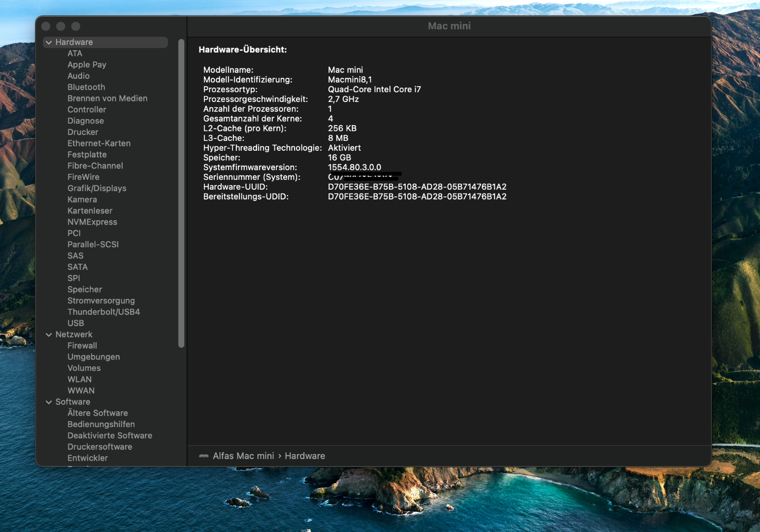Open the NVMExpress entry
Image resolution: width=760 pixels, height=532 pixels.
coord(92,222)
